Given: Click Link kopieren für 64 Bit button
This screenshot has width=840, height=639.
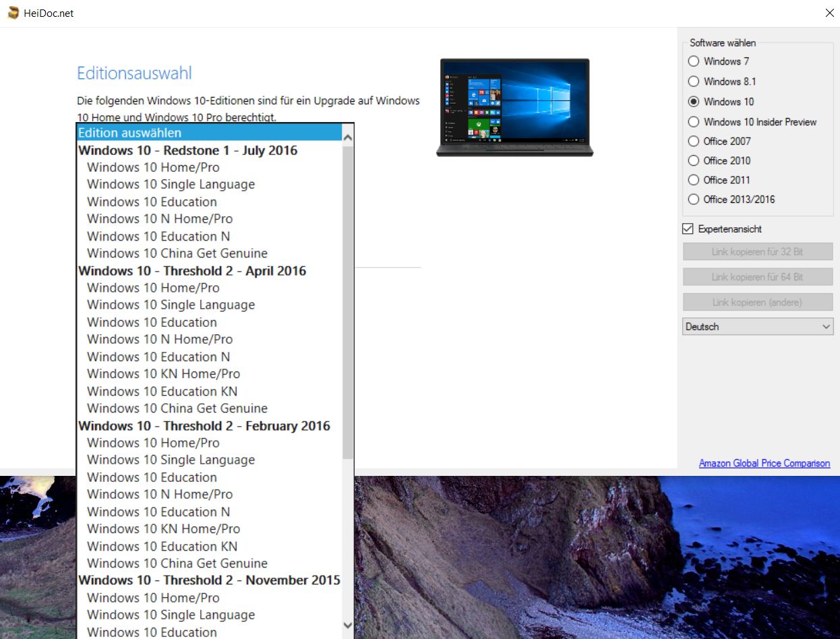Looking at the screenshot, I should click(758, 276).
